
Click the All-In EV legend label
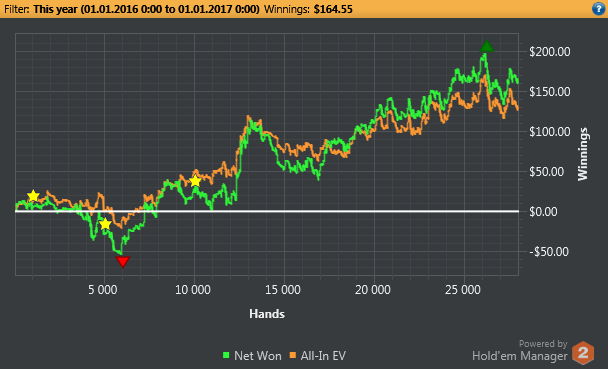tap(323, 355)
